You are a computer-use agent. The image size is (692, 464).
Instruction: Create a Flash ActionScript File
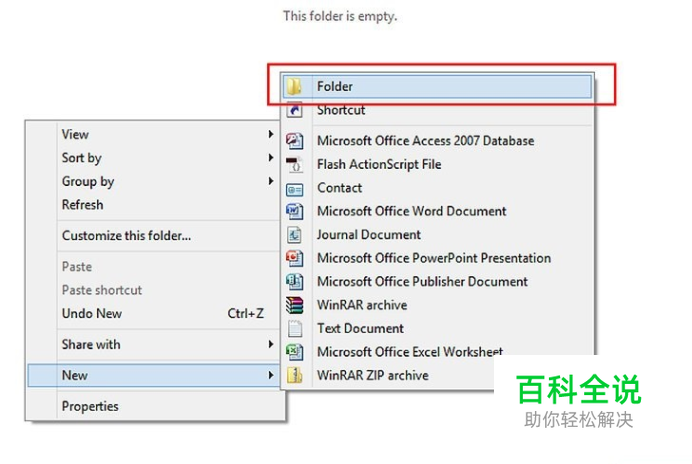coord(437,164)
